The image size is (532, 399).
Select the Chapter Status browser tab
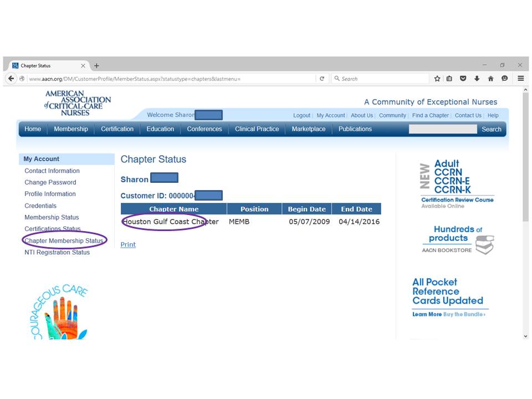click(49, 65)
